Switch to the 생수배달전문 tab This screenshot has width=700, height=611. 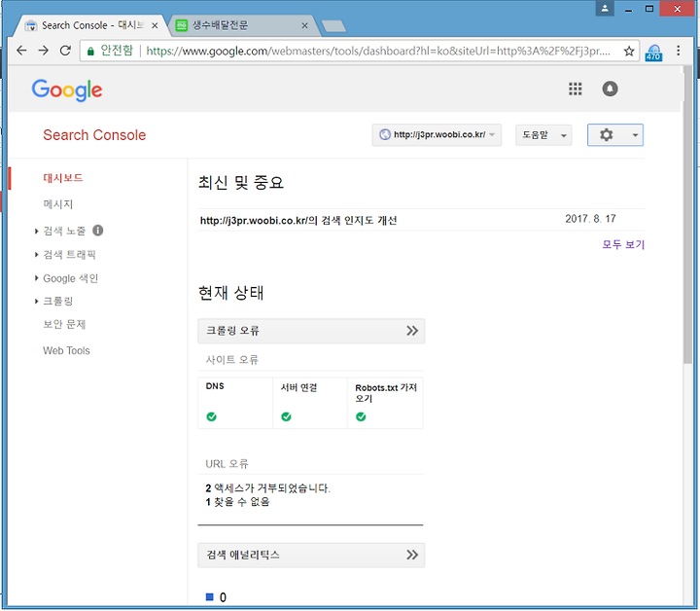241,25
